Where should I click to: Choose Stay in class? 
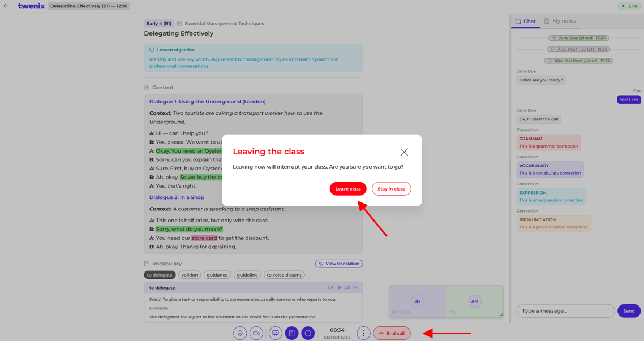click(x=392, y=189)
